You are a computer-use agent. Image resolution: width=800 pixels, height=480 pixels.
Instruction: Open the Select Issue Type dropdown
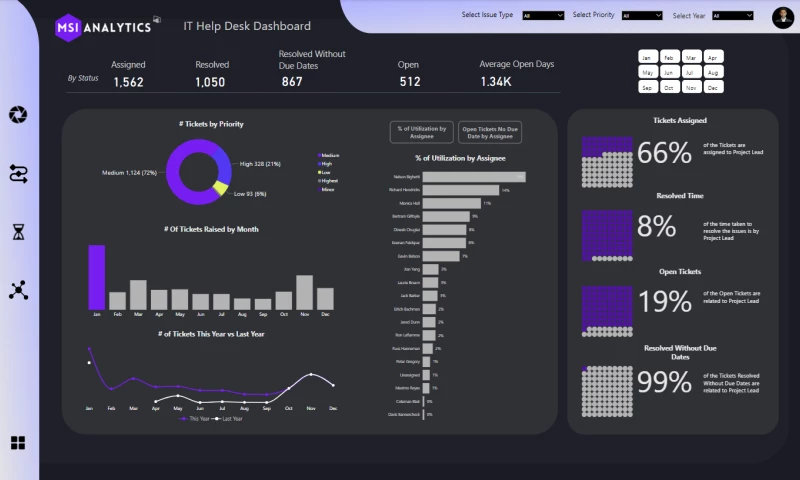pyautogui.click(x=543, y=16)
